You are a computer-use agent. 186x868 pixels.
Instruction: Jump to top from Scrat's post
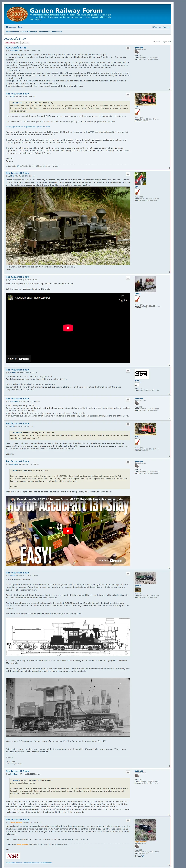click(169, 393)
